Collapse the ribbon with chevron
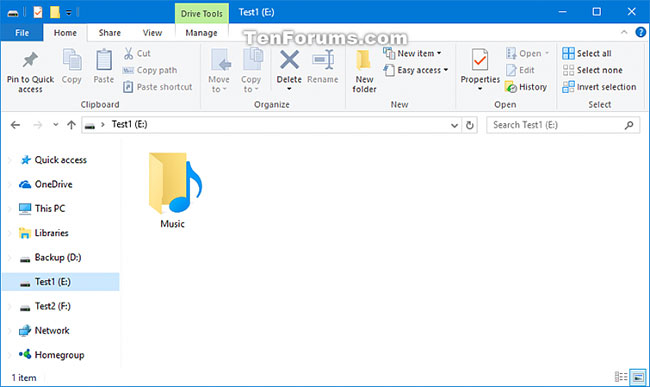Screen dimensions: 650x387 pos(624,32)
